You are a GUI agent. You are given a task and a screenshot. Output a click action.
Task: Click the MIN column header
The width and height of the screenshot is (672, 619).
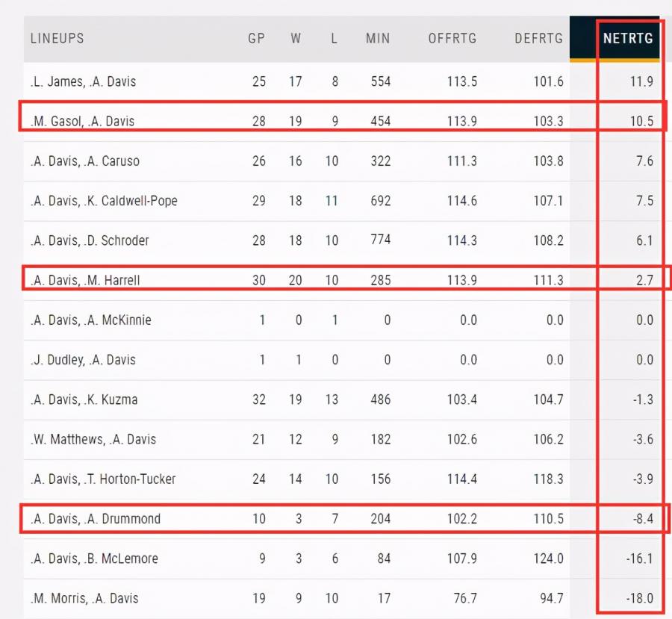(x=378, y=38)
